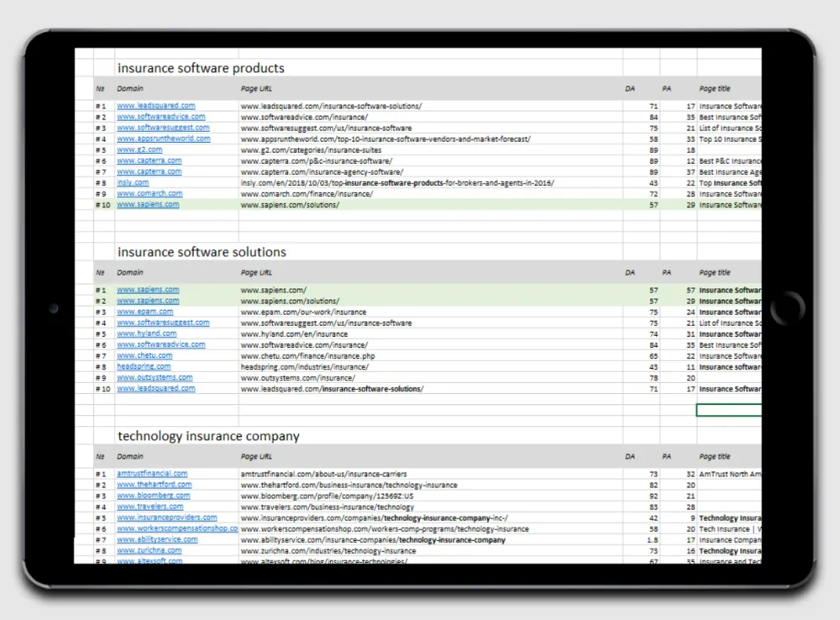
Task: Select URL cell www.outsystems.com/insurance/
Action: tap(298, 378)
